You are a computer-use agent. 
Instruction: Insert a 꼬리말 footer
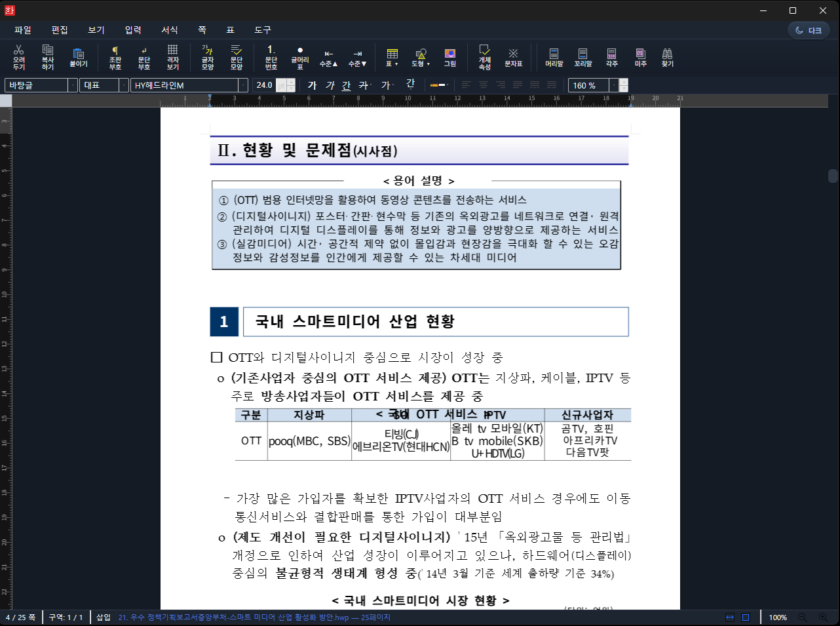pos(583,57)
